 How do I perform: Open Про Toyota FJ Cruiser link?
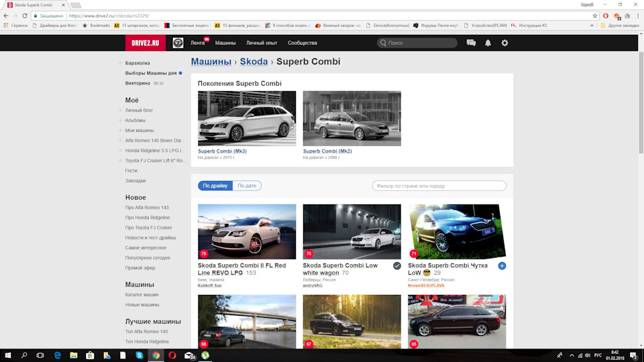[x=149, y=228]
